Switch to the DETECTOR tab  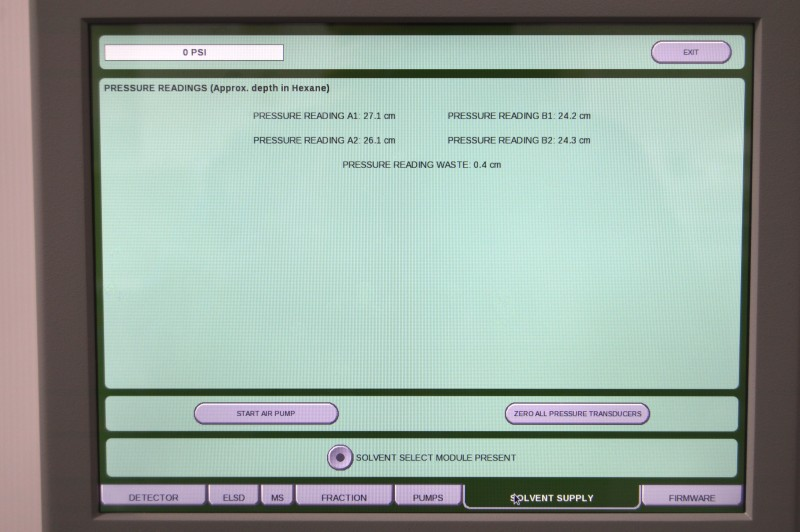tap(153, 497)
